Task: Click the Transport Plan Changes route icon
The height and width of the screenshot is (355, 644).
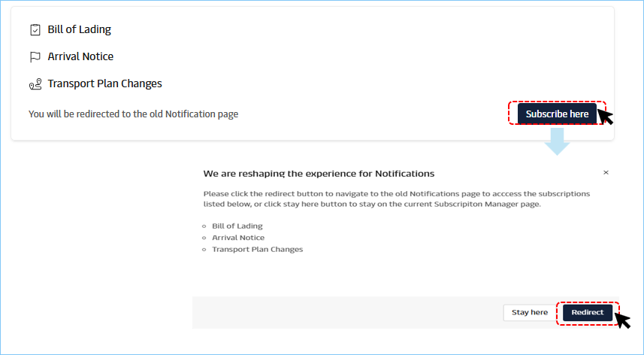Action: pos(35,84)
